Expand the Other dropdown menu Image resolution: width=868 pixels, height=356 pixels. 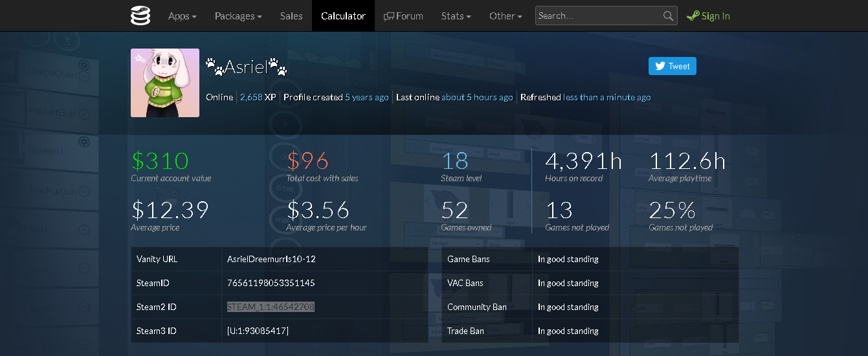pos(506,16)
